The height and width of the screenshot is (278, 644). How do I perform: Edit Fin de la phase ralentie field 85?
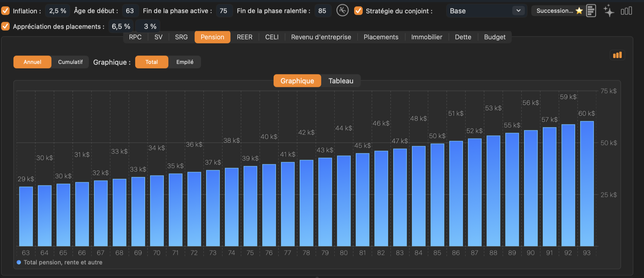coord(322,11)
